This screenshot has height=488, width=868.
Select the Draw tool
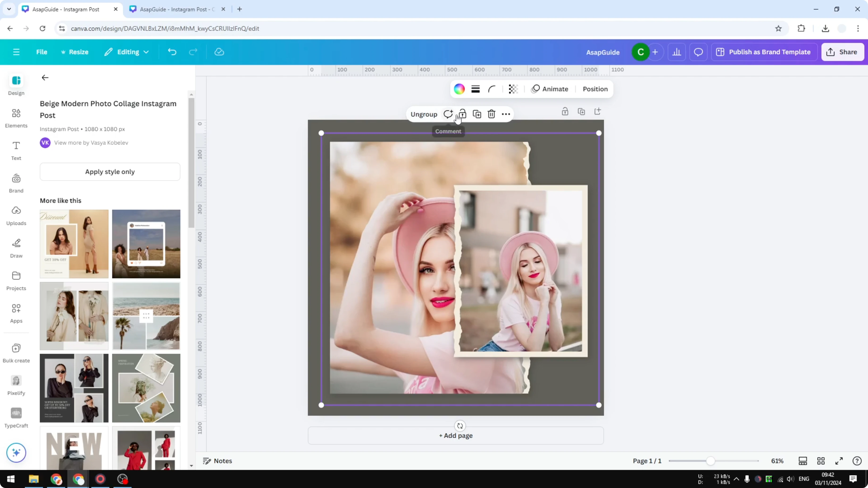tap(16, 248)
